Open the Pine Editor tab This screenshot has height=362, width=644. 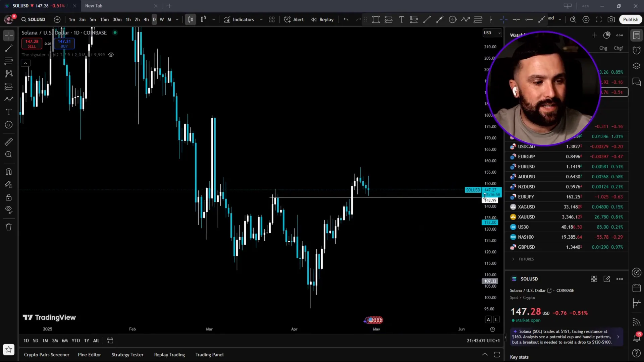point(90,355)
